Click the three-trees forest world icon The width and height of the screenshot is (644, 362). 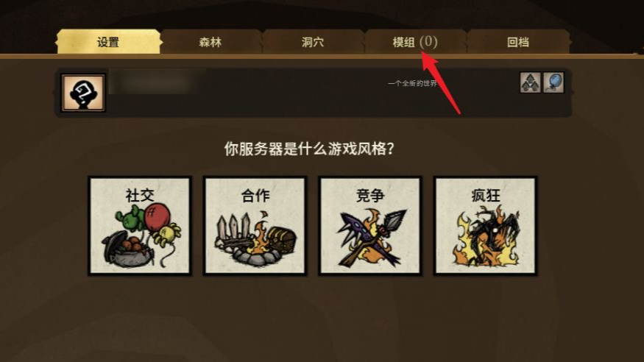pyautogui.click(x=530, y=82)
